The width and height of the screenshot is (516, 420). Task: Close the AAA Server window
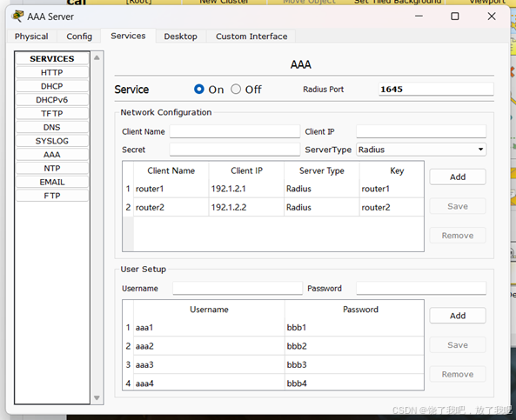point(492,17)
